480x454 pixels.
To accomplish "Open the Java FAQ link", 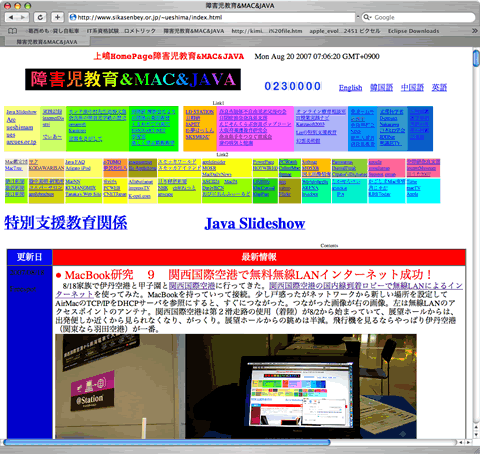I will point(75,162).
